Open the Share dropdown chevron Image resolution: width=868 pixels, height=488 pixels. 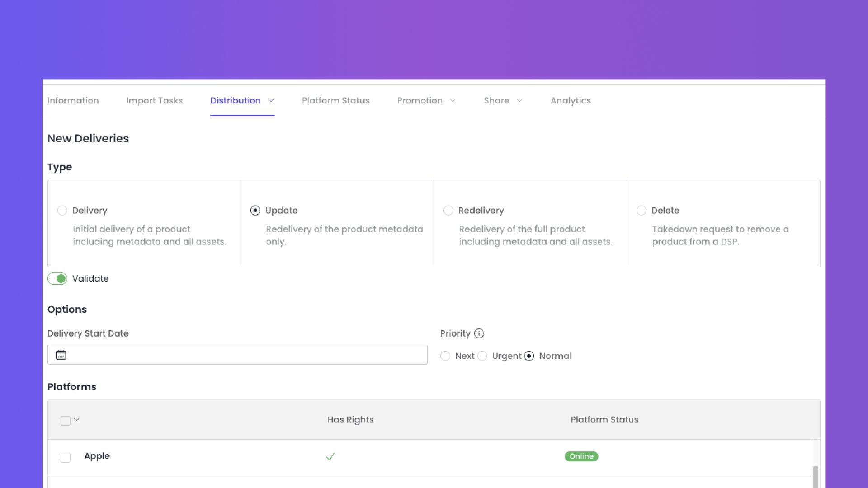pos(519,100)
